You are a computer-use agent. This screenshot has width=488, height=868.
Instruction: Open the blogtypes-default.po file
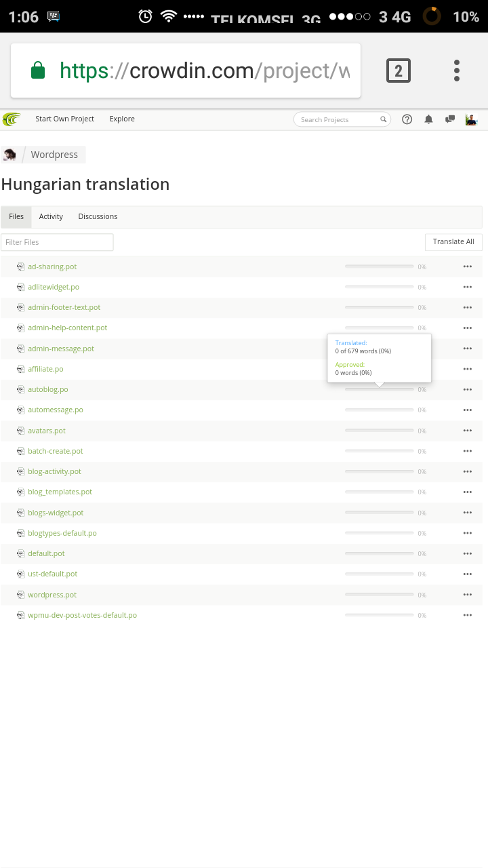click(x=62, y=533)
